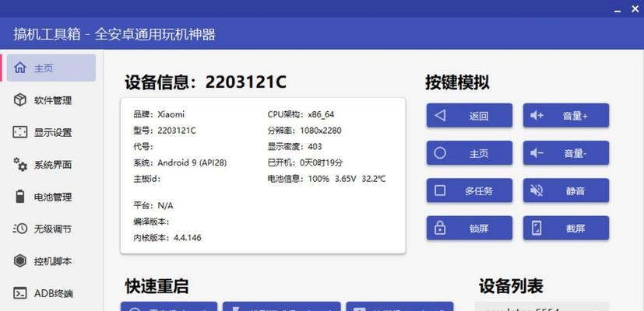Click the 显示设置 screen icon
The height and width of the screenshot is (311, 644).
tap(20, 132)
